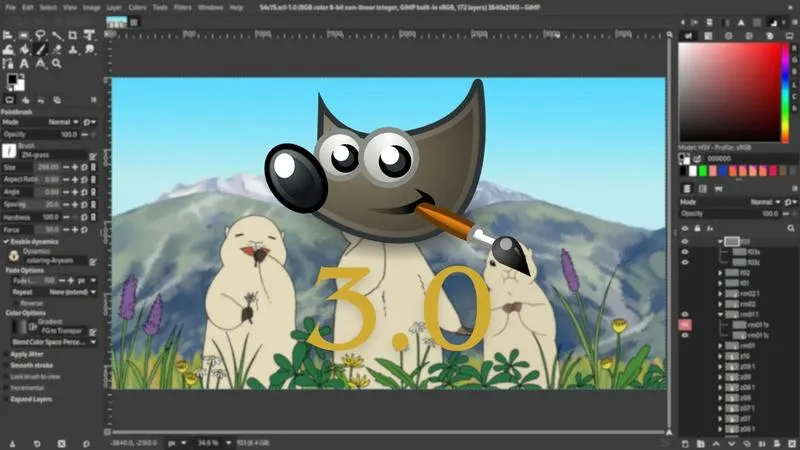Viewport: 800px width, 450px height.
Task: Select the Smudge tool
Action: click(89, 49)
